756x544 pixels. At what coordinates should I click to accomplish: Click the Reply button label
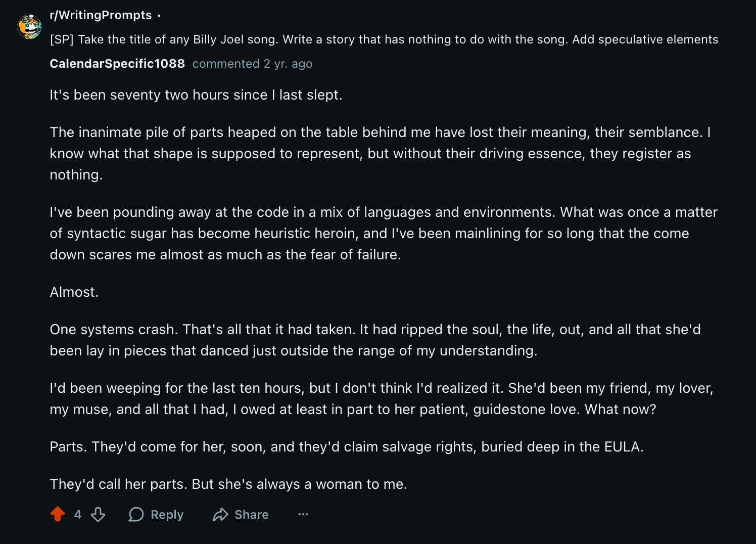click(167, 514)
